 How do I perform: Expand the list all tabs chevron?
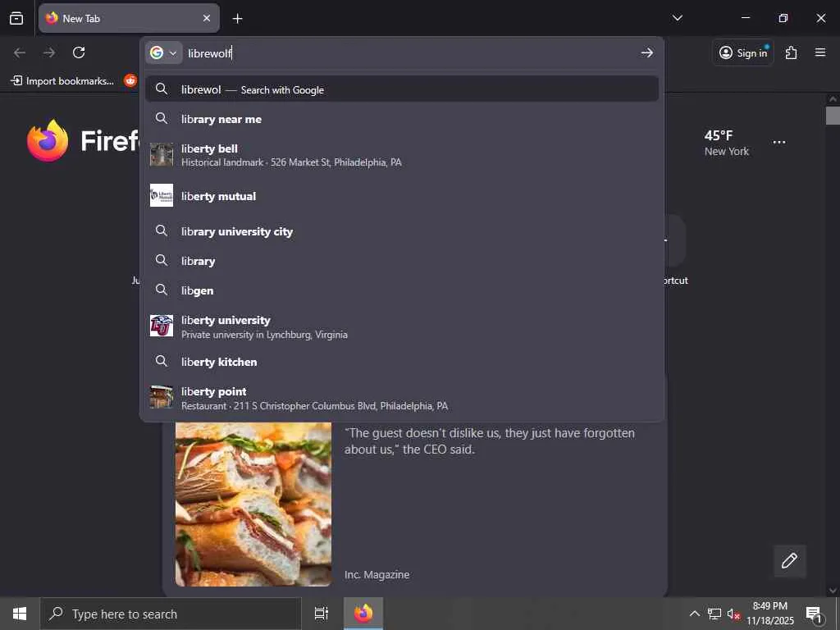[677, 18]
